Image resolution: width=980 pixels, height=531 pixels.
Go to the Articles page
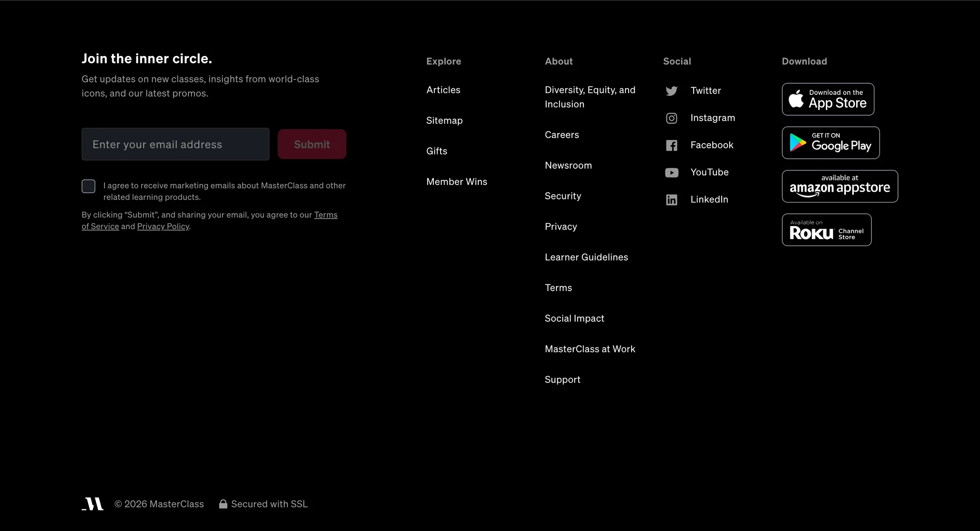click(x=443, y=90)
